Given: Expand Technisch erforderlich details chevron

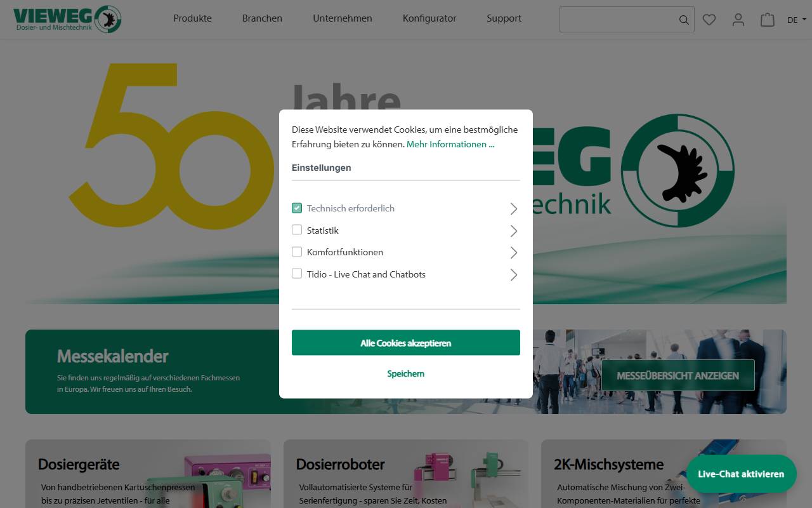Looking at the screenshot, I should (514, 209).
